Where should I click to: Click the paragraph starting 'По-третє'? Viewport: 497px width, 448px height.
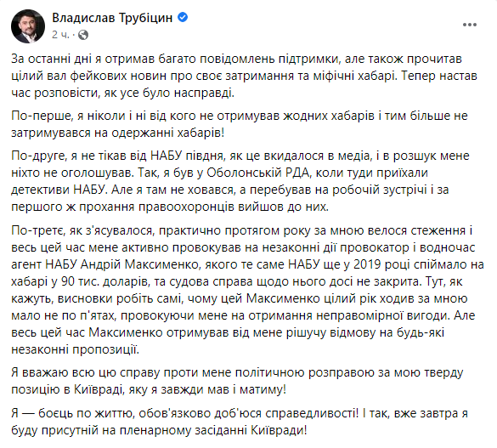pyautogui.click(x=247, y=290)
